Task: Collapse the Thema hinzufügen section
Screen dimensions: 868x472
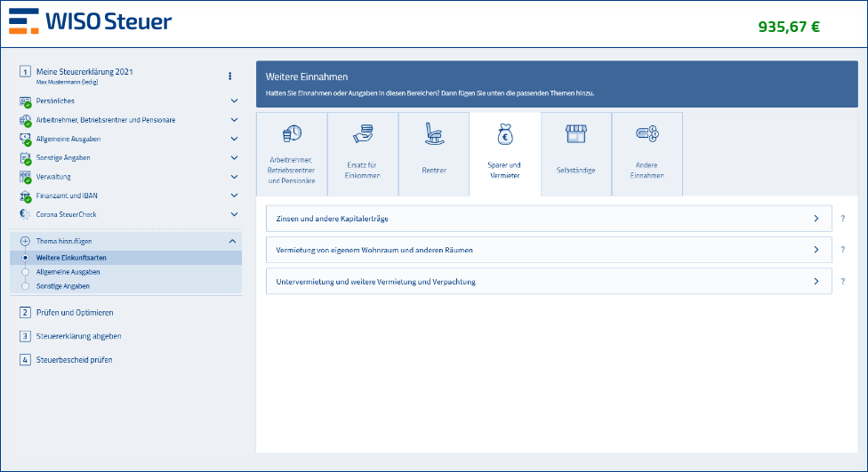Action: (x=233, y=241)
